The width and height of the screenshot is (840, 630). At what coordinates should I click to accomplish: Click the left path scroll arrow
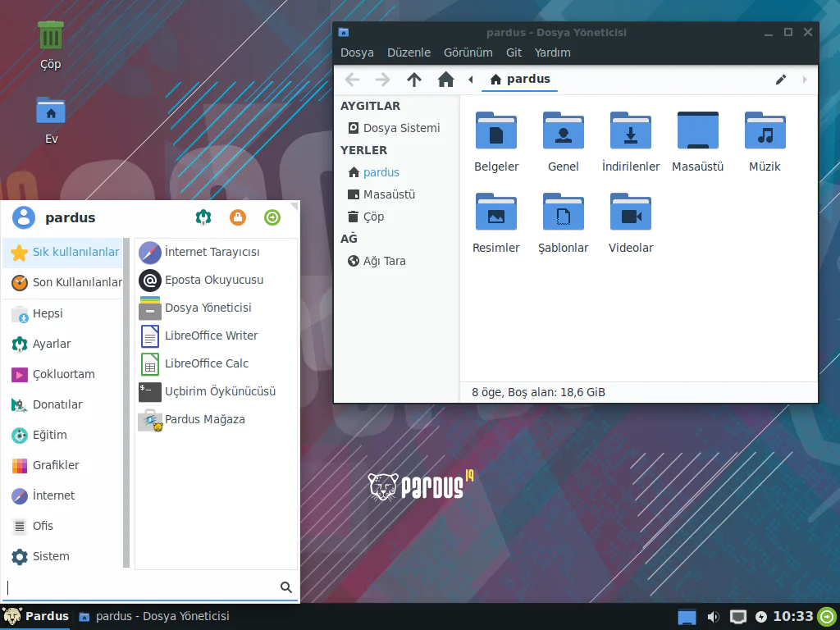pos(471,80)
